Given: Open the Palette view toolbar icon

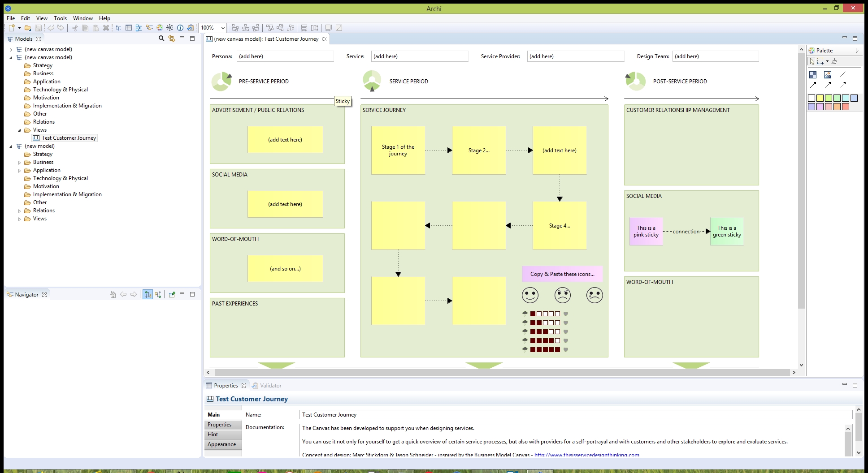Looking at the screenshot, I should 160,28.
